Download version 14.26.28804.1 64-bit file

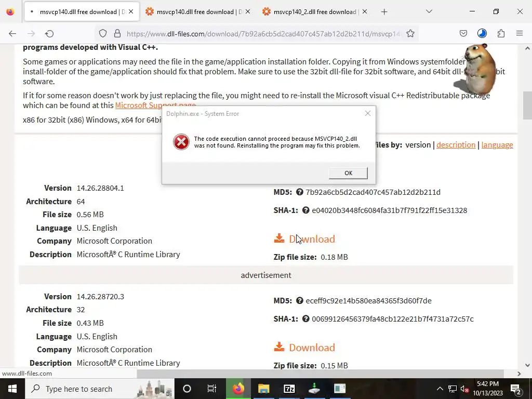312,239
